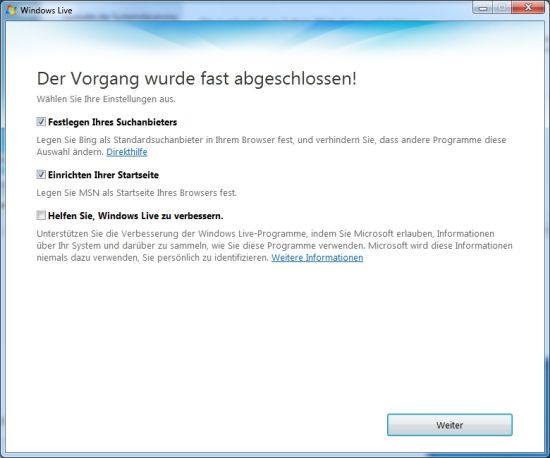Click the Windows Live logo in title bar
Image resolution: width=550 pixels, height=458 pixels.
[x=11, y=10]
